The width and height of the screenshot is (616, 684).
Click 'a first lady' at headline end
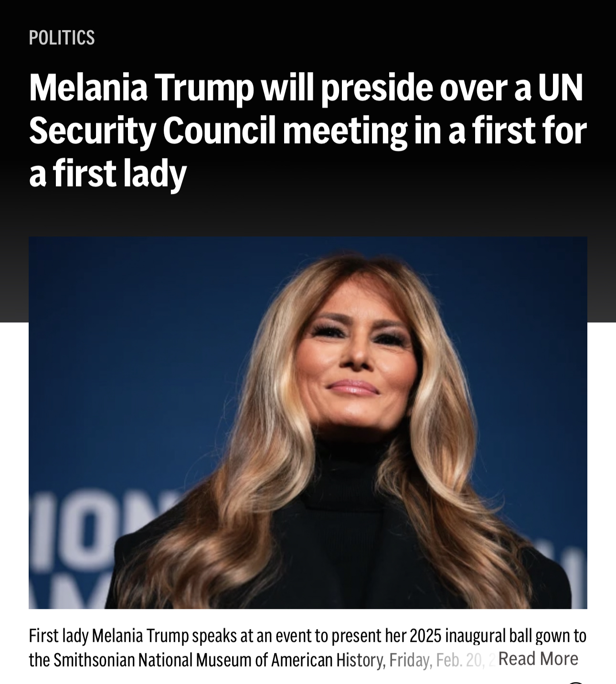(x=107, y=173)
